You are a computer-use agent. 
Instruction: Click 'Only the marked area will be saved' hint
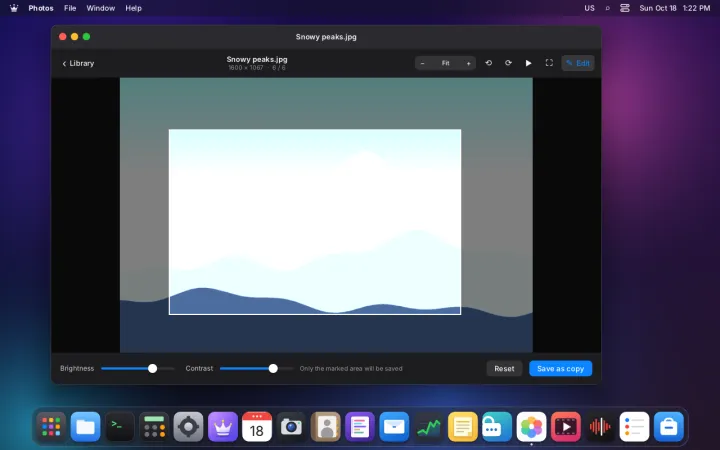tap(351, 368)
